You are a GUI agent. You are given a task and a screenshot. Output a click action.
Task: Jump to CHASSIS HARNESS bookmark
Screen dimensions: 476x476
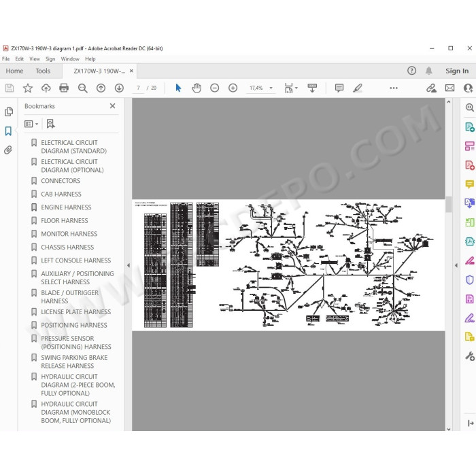(x=67, y=247)
